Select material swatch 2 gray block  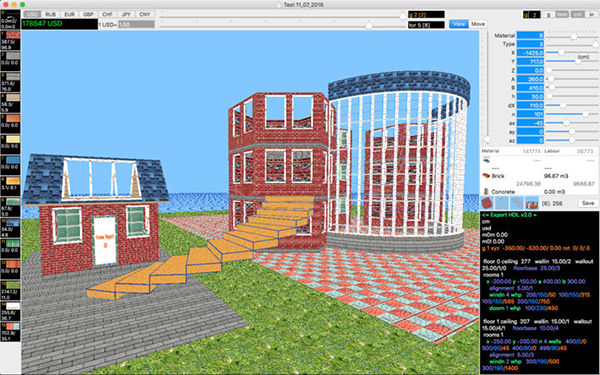pos(10,61)
